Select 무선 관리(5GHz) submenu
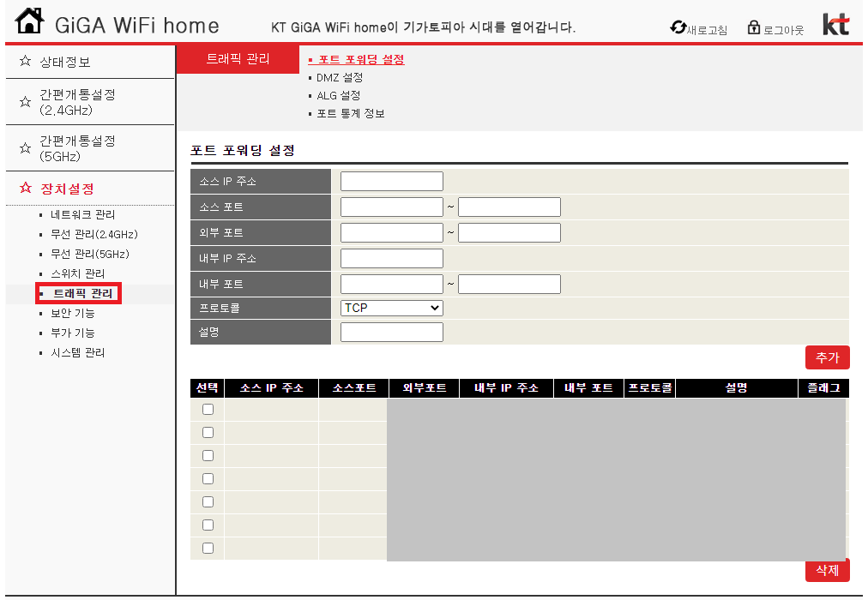This screenshot has width=868, height=600. coord(90,255)
